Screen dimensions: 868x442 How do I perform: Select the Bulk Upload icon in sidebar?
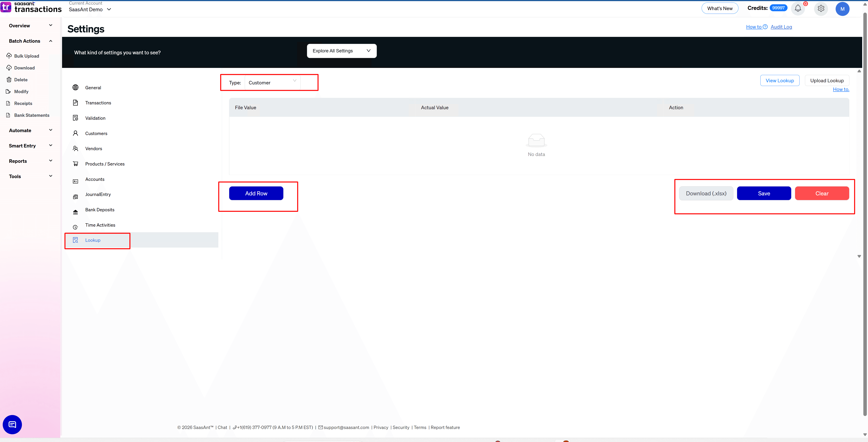coord(9,56)
